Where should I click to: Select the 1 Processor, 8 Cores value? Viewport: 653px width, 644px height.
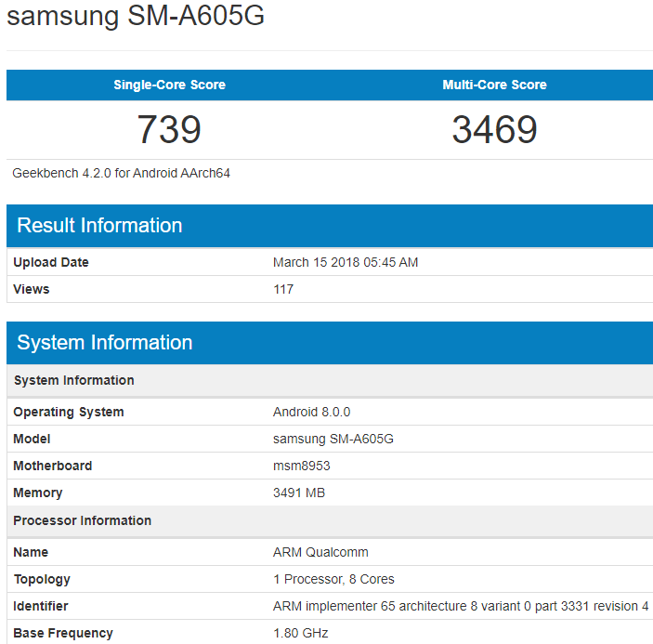point(333,580)
